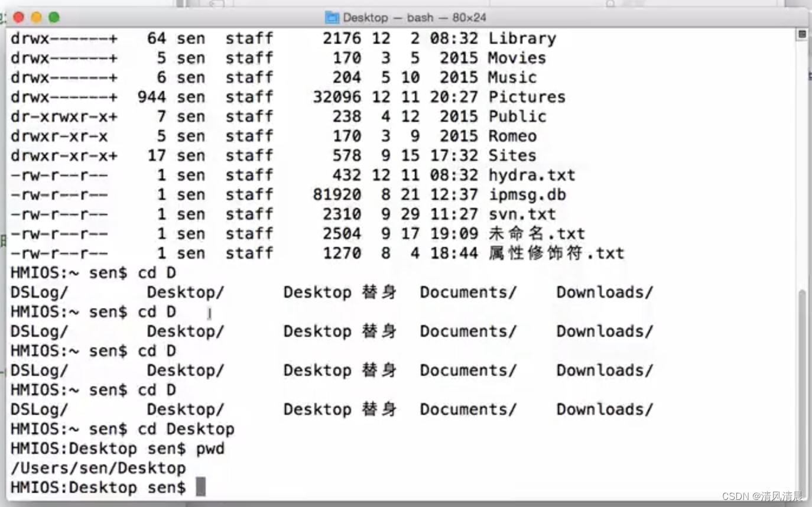Click the output path "/Users/sen/Desktop"
The height and width of the screenshot is (507, 812).
[98, 468]
